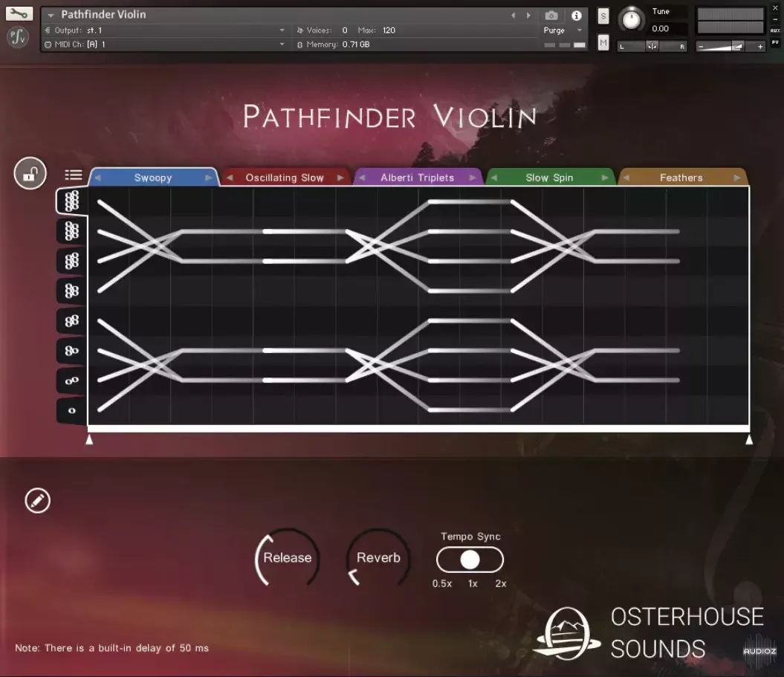This screenshot has width=784, height=677.
Task: Previous pattern arrow on Alberti Triplets tab
Action: (x=362, y=178)
